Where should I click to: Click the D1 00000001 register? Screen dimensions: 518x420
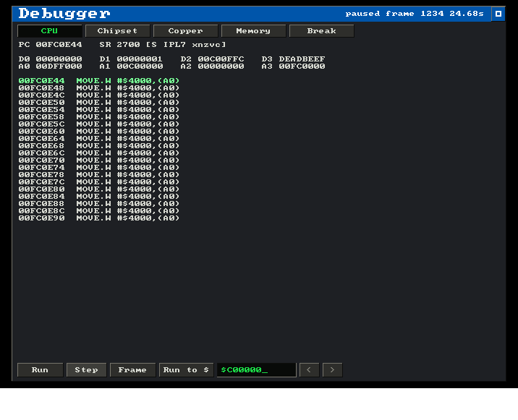(x=131, y=59)
